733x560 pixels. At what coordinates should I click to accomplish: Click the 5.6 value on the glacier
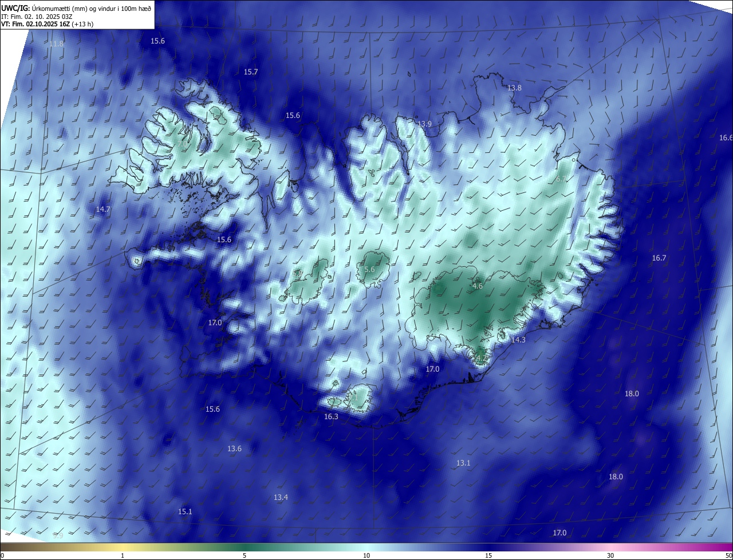tap(369, 269)
